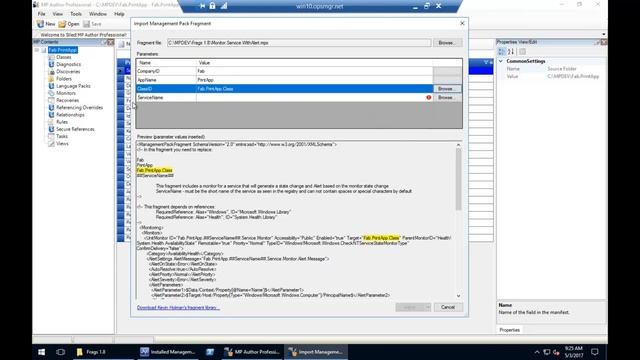Open the Action Center notification icon

point(595,352)
